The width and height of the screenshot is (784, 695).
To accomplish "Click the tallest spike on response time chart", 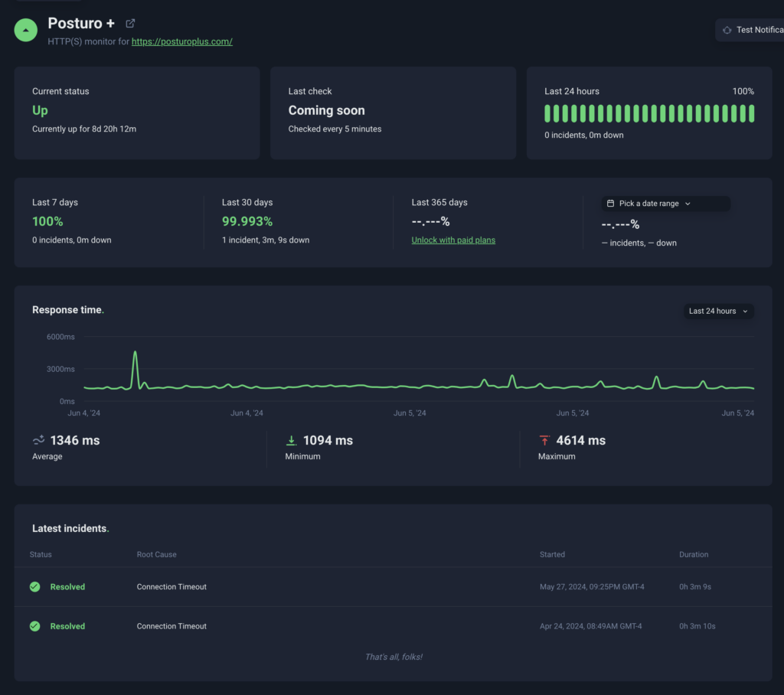I will pos(136,354).
